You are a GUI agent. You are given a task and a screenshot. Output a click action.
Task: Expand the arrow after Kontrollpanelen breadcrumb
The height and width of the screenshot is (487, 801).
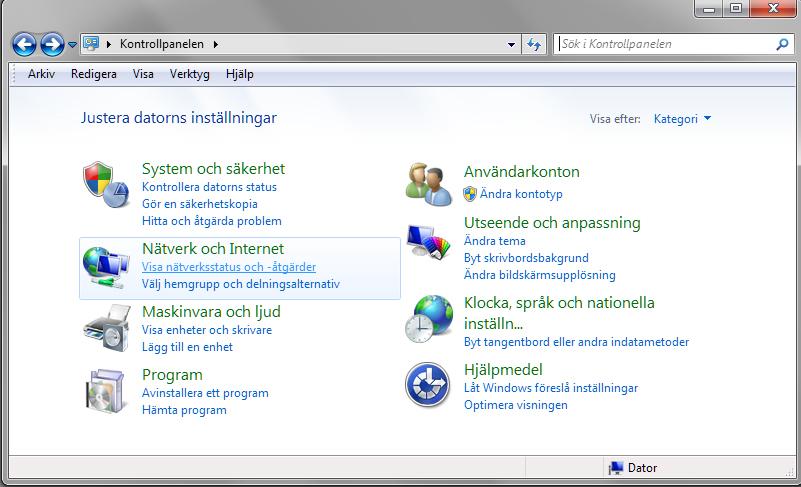point(216,44)
